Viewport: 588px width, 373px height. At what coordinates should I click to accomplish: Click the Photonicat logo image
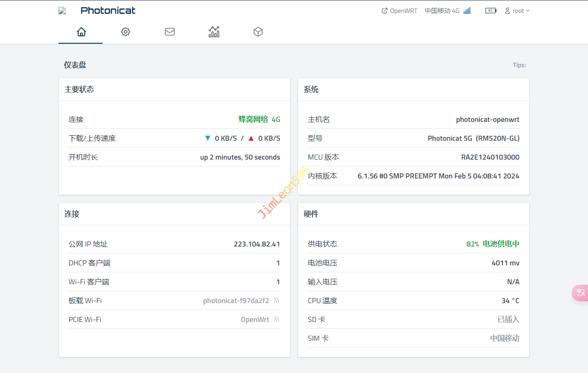click(62, 11)
